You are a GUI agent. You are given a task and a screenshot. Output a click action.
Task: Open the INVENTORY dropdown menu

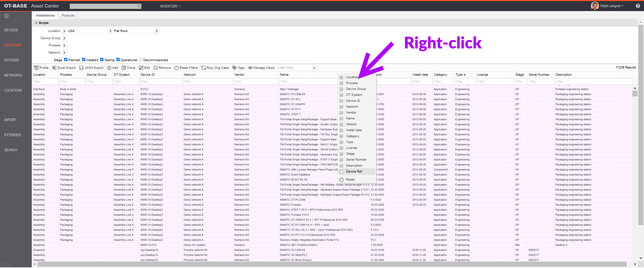[170, 6]
